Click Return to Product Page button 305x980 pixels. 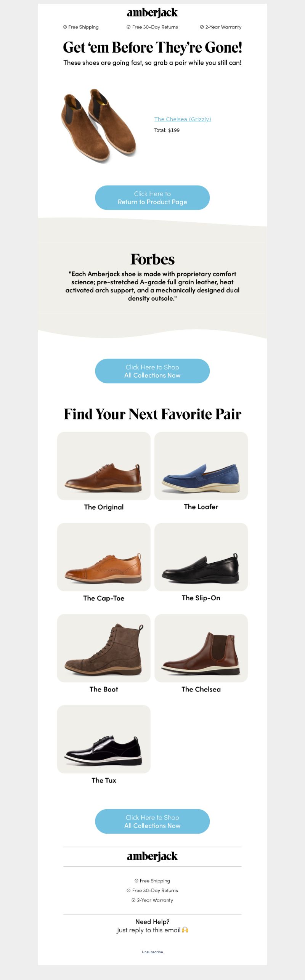[152, 198]
